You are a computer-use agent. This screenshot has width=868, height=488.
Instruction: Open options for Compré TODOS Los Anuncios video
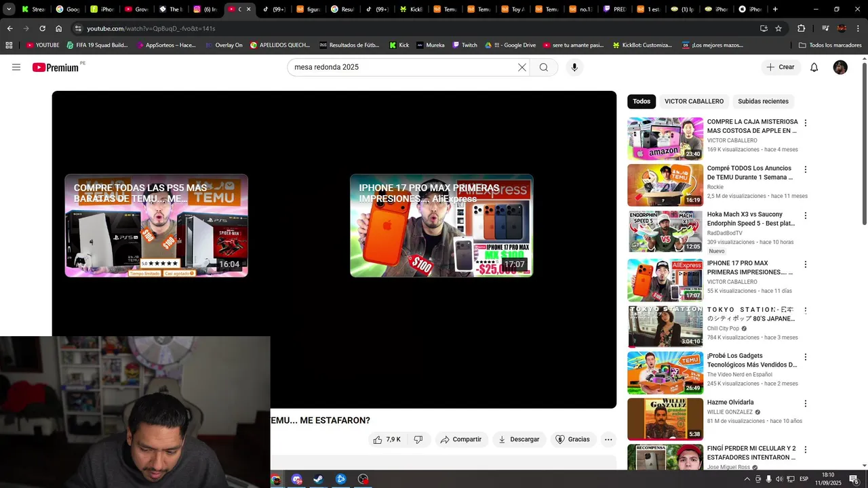(806, 169)
